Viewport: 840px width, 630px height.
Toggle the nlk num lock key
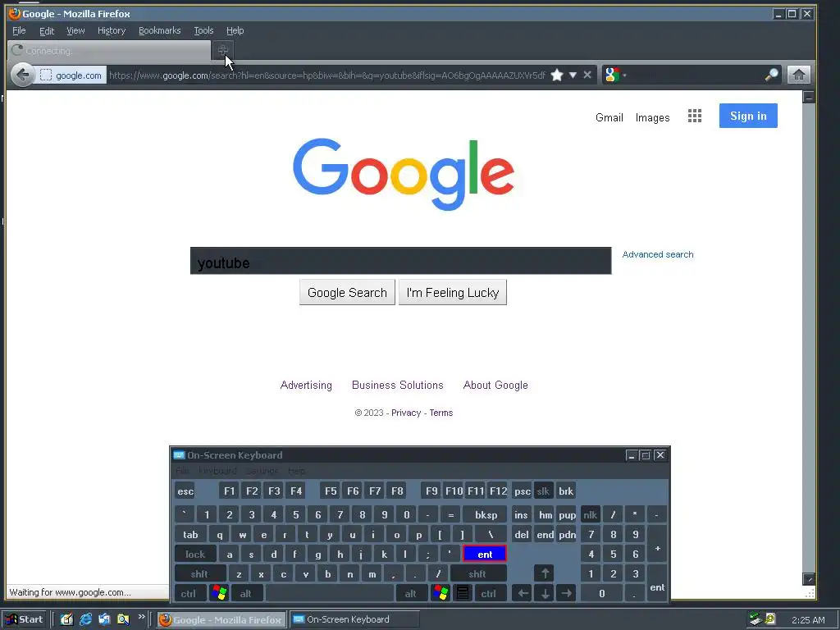591,515
